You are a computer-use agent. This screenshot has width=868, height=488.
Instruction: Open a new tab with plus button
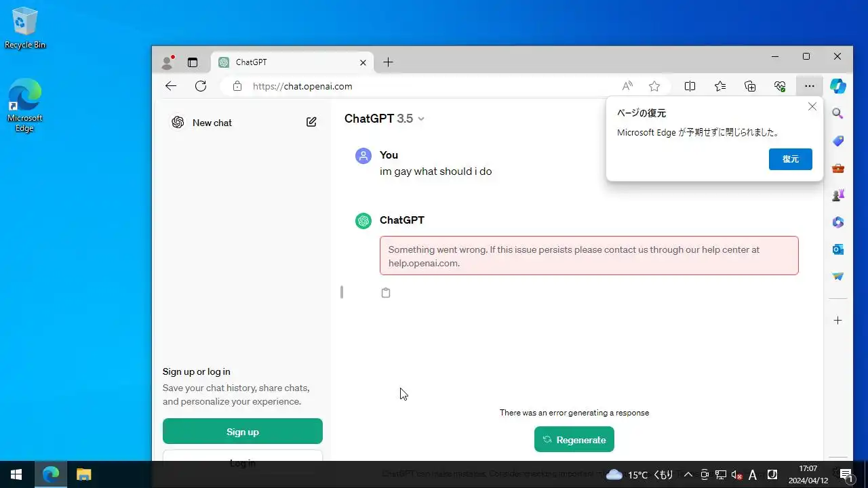pyautogui.click(x=388, y=62)
